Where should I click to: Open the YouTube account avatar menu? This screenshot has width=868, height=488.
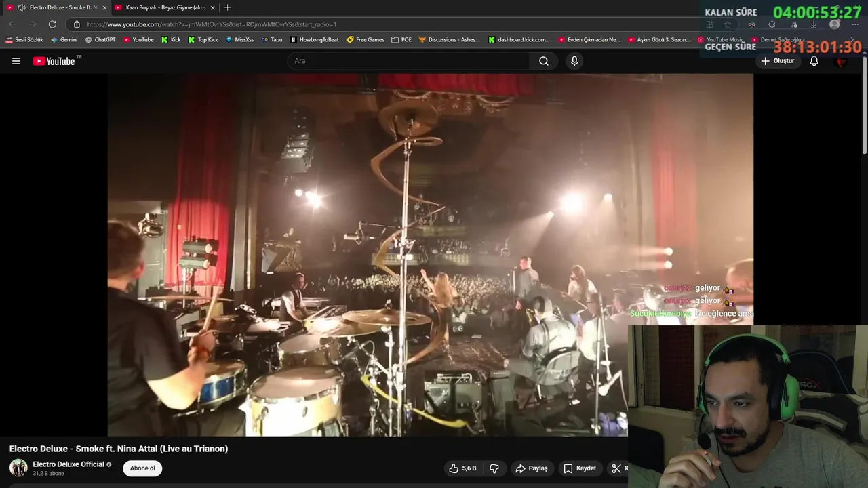click(x=842, y=61)
